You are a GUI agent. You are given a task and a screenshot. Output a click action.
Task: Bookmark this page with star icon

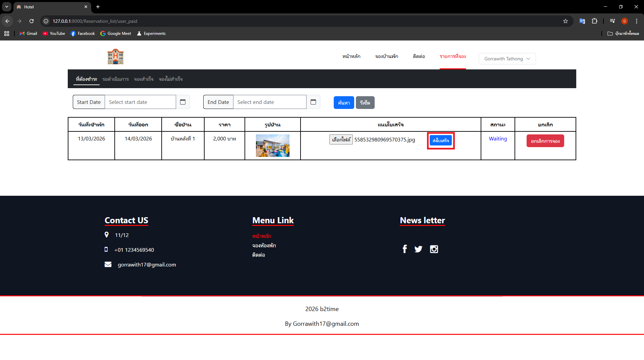[566, 21]
